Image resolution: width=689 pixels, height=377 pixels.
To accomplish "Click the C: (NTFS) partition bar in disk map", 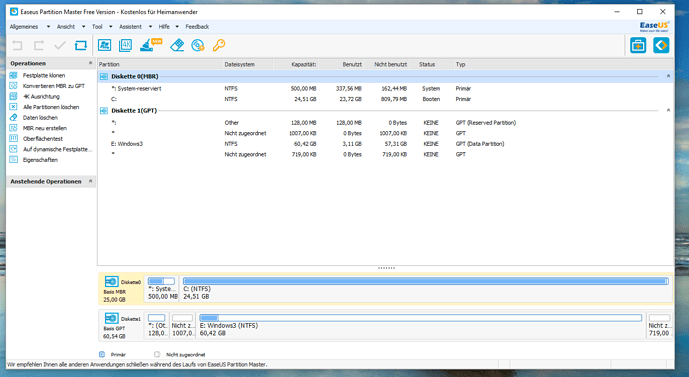I will coord(426,288).
